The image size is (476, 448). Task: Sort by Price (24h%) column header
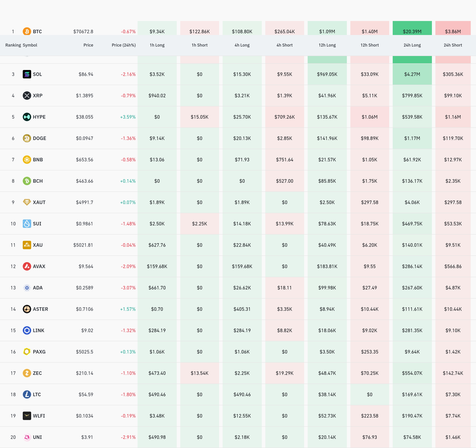coord(124,45)
